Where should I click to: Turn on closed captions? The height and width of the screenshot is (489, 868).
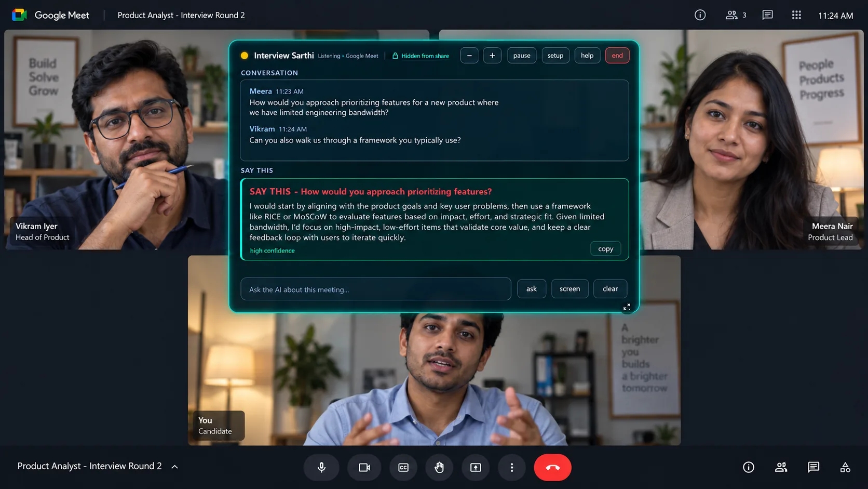coord(403,467)
